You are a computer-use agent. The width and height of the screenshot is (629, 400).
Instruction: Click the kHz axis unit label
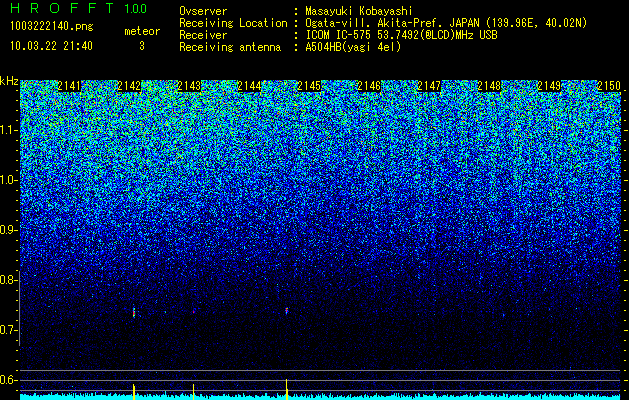(9, 81)
